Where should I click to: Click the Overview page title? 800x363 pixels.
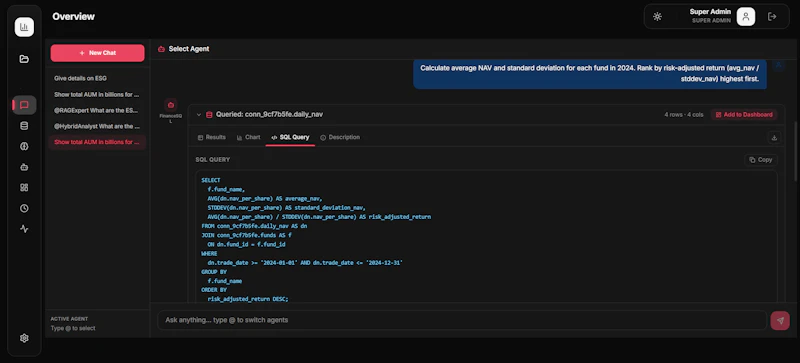pos(73,16)
